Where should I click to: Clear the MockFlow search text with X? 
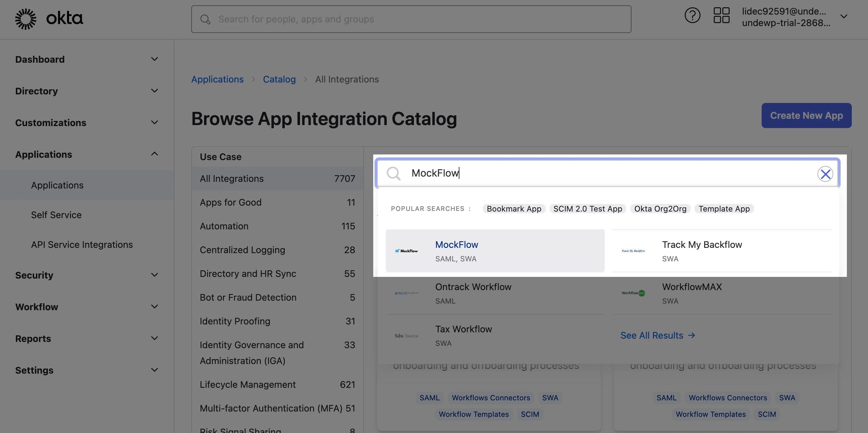(825, 174)
